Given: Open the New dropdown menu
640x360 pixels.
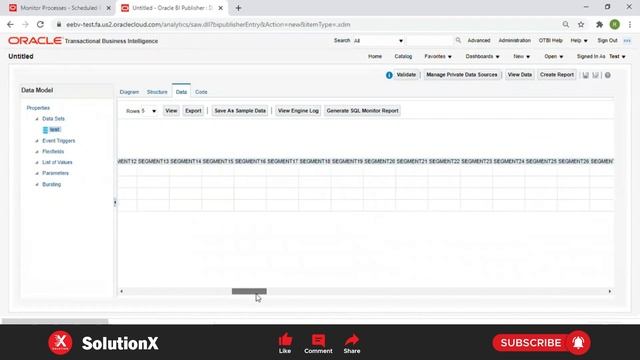Looking at the screenshot, I should (x=522, y=56).
